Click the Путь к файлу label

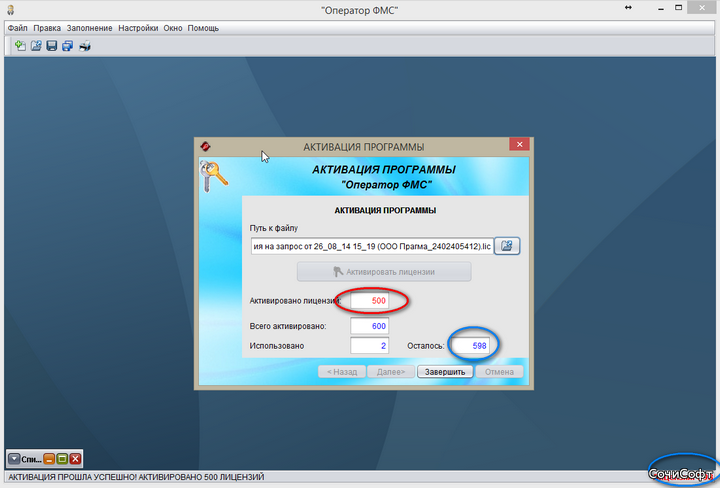(x=274, y=228)
